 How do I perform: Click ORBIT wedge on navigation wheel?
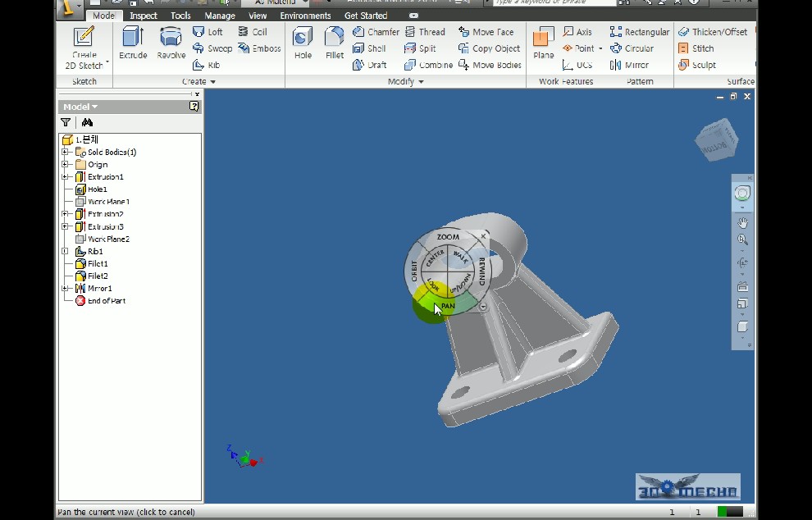(413, 271)
